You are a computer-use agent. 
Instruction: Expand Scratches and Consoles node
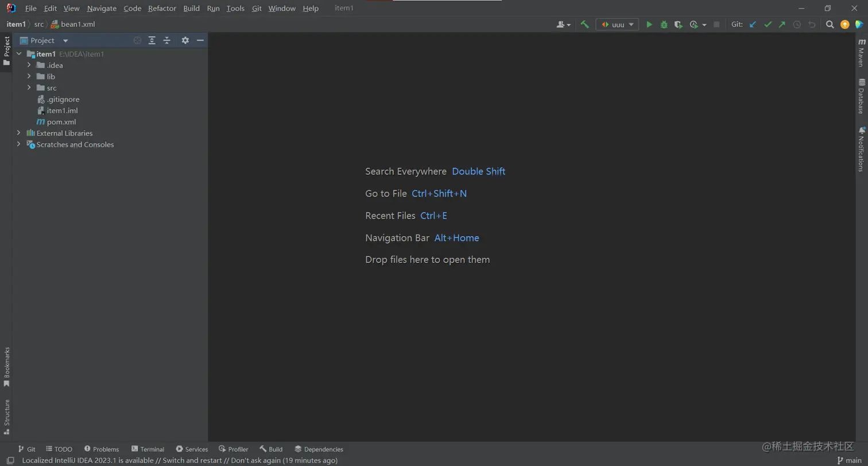[x=19, y=144]
